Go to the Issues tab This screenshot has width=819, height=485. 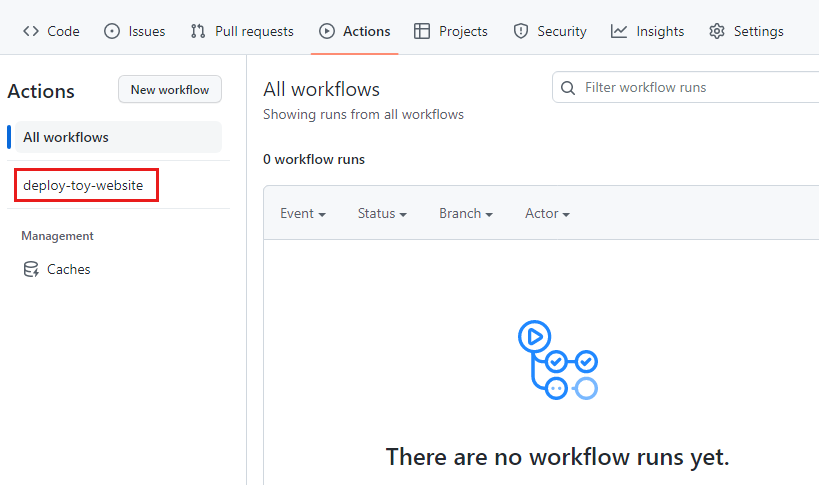tap(135, 31)
